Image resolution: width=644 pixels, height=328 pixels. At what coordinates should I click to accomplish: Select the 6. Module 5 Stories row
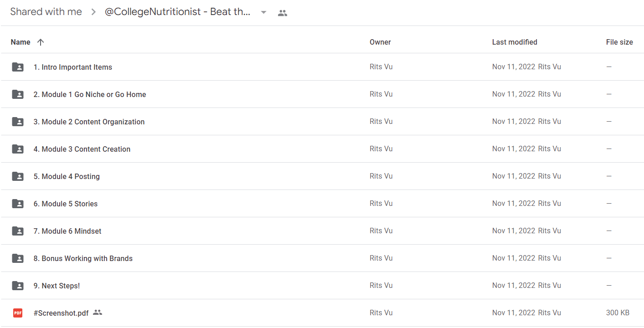coord(322,204)
